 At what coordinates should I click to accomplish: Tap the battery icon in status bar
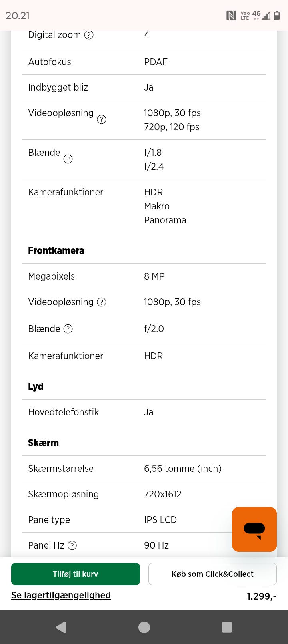tap(276, 16)
